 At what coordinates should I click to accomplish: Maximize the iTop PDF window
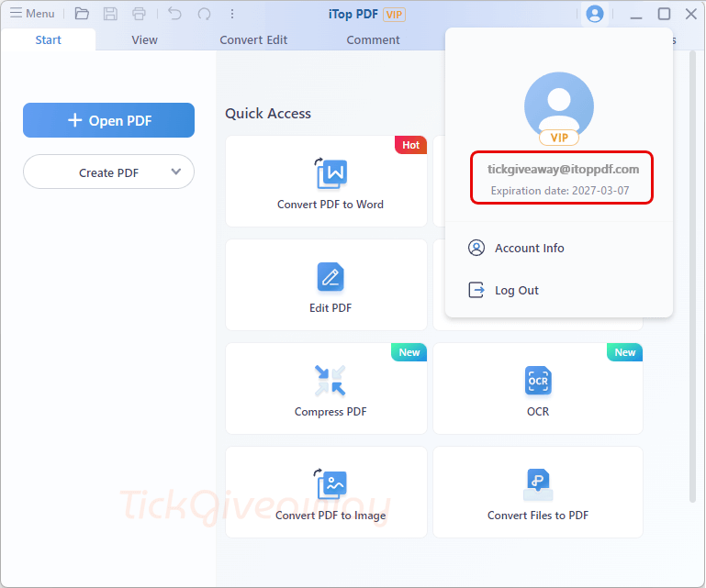[x=664, y=14]
